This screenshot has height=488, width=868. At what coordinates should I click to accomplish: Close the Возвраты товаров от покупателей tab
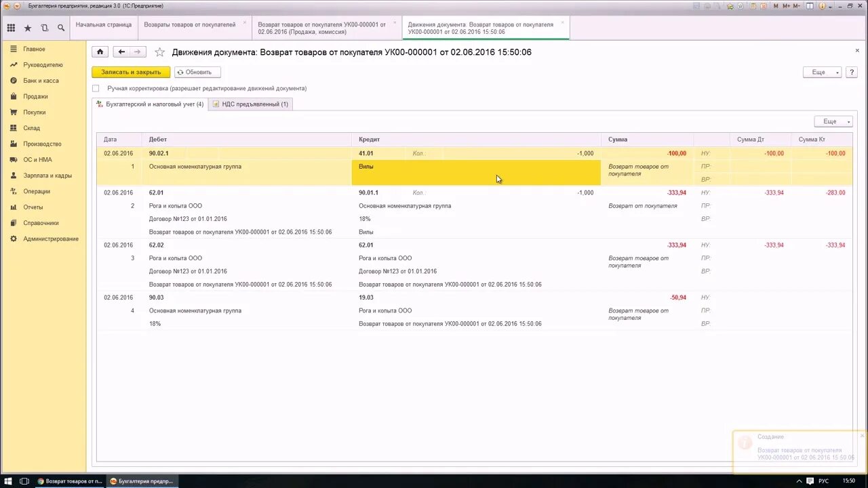click(245, 22)
